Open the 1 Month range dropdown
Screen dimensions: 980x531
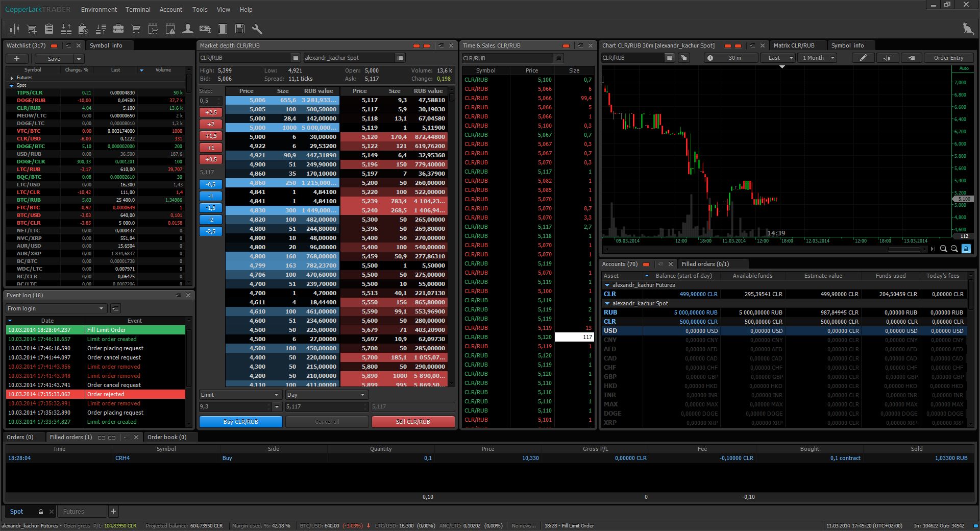(x=818, y=58)
